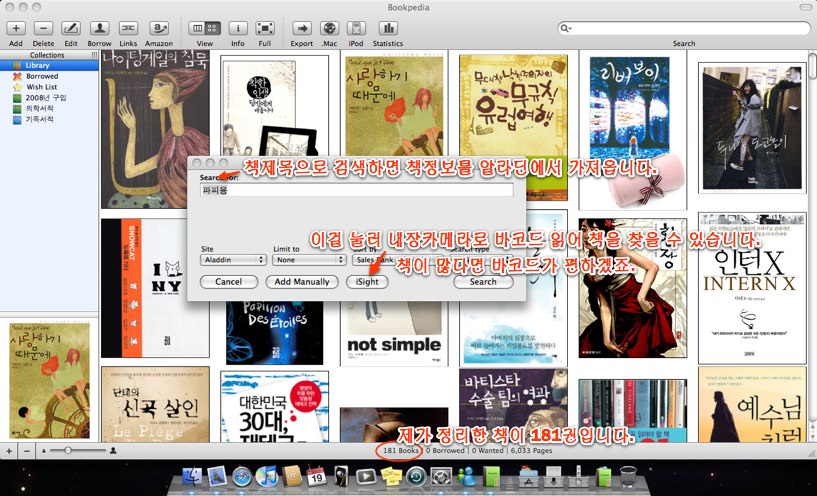
Task: Click the large cover size icon
Action: click(113, 451)
